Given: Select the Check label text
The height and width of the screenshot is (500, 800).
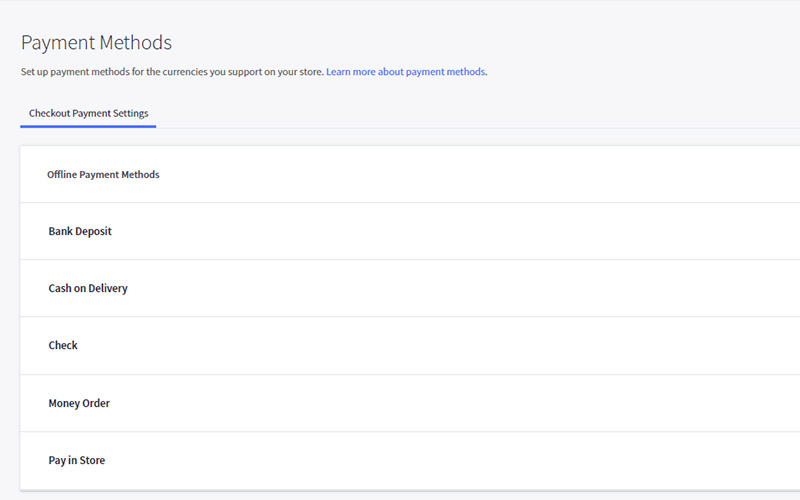Looking at the screenshot, I should click(63, 345).
